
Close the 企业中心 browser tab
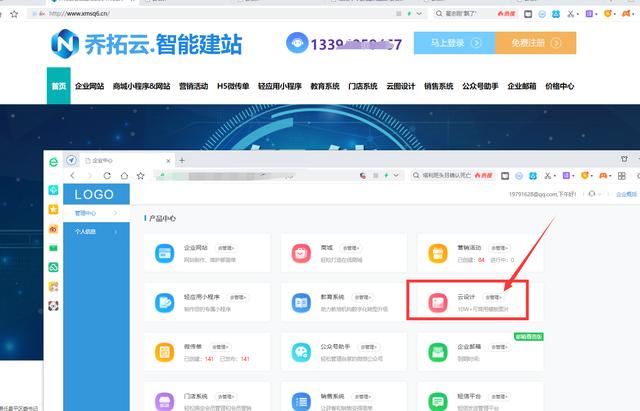168,161
